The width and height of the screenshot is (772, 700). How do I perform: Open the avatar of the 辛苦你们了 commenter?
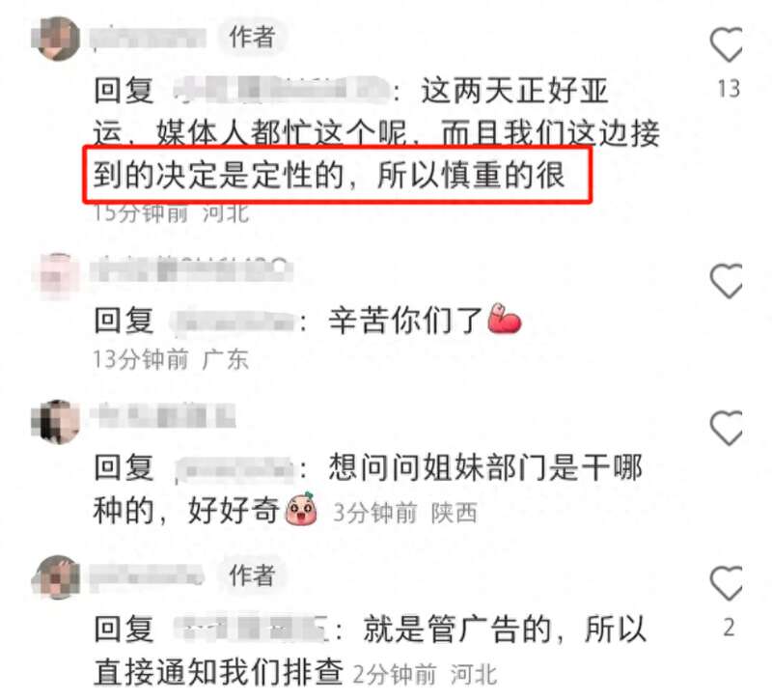56,276
